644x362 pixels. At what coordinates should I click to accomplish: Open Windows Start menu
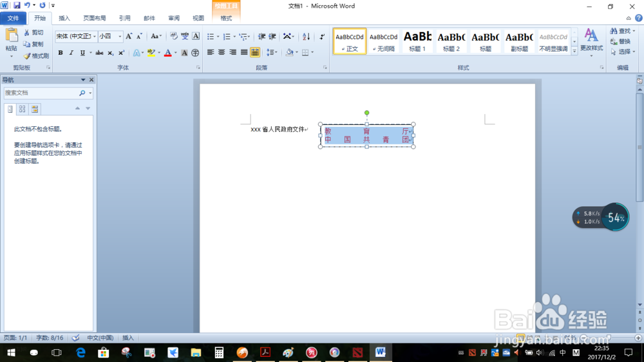coord(11,352)
